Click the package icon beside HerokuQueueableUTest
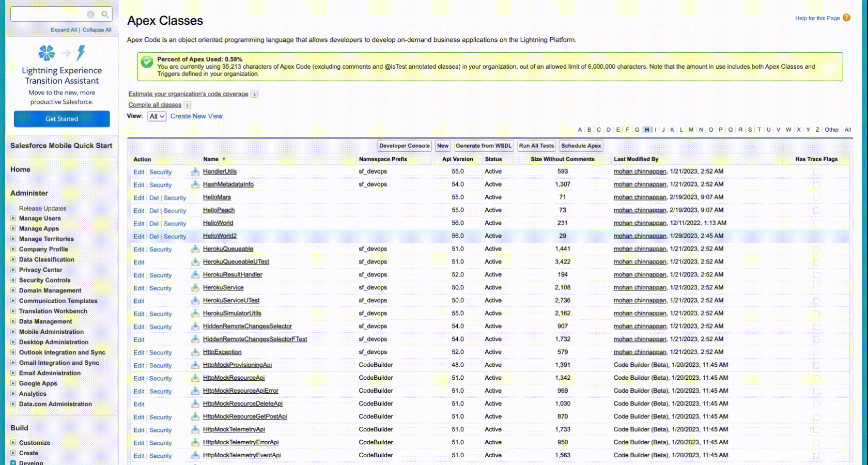Viewport: 868px width, 465px height. click(195, 261)
